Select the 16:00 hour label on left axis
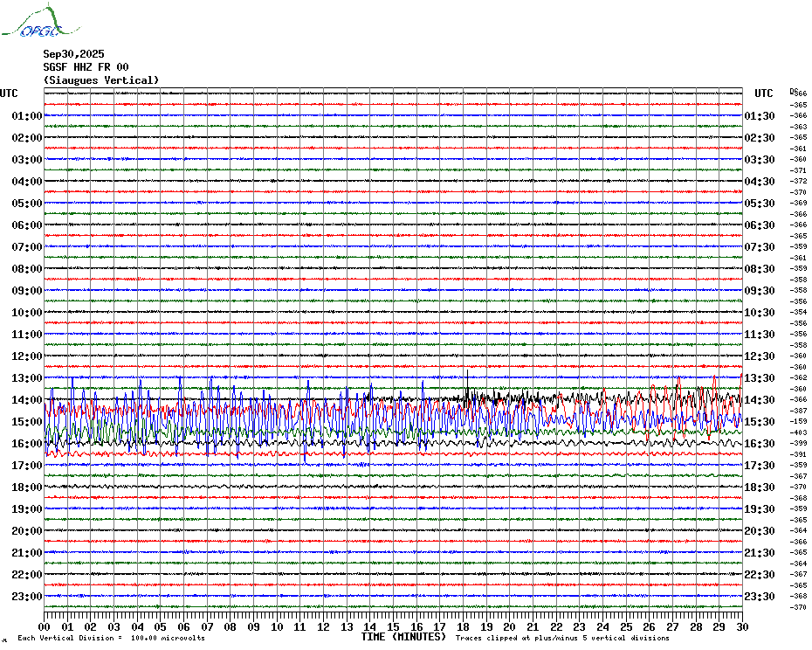This screenshot has width=812, height=650. coord(27,444)
